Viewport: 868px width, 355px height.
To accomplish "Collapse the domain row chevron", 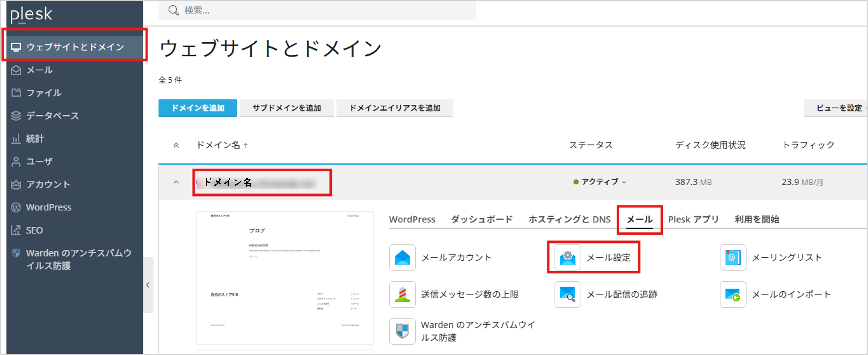I will click(176, 182).
